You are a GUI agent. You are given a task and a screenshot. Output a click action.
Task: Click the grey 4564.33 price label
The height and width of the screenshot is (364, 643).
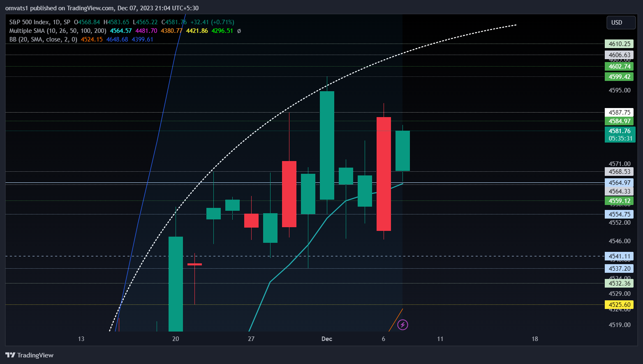619,191
